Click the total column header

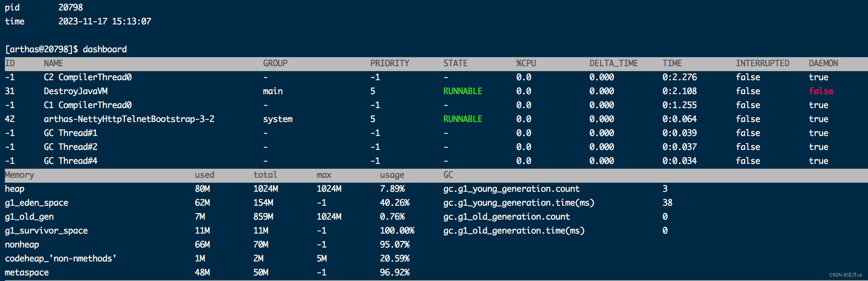(265, 175)
